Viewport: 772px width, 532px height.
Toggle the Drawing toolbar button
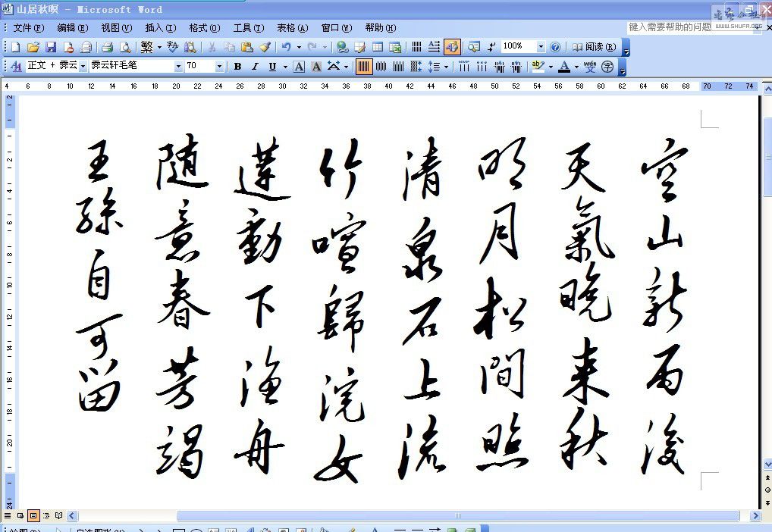(x=451, y=47)
